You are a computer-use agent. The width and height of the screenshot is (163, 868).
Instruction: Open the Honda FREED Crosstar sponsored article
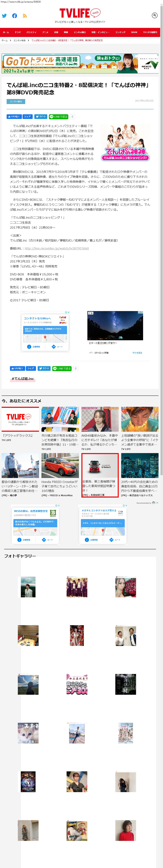(60, 475)
